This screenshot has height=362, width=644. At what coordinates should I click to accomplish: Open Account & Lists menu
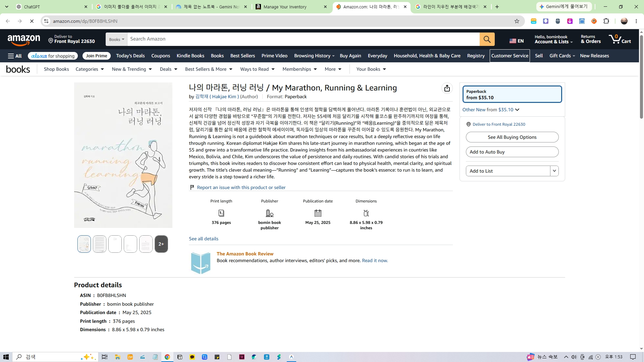(553, 39)
